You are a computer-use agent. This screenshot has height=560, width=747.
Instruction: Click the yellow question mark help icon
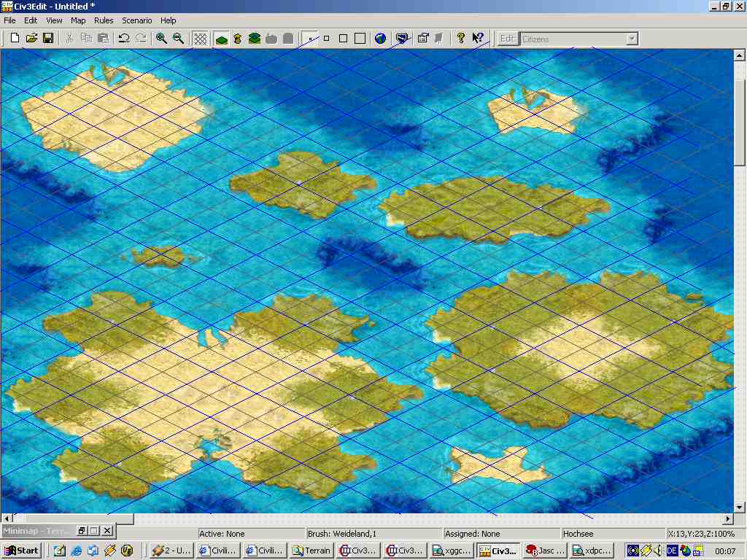(x=461, y=38)
